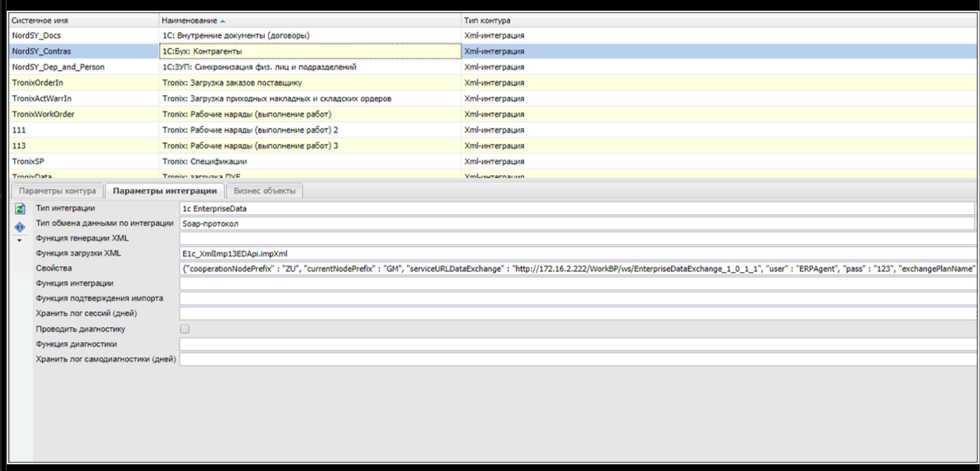Select the TronixSP 'Спецификации' row
The image size is (980, 471).
[205, 161]
